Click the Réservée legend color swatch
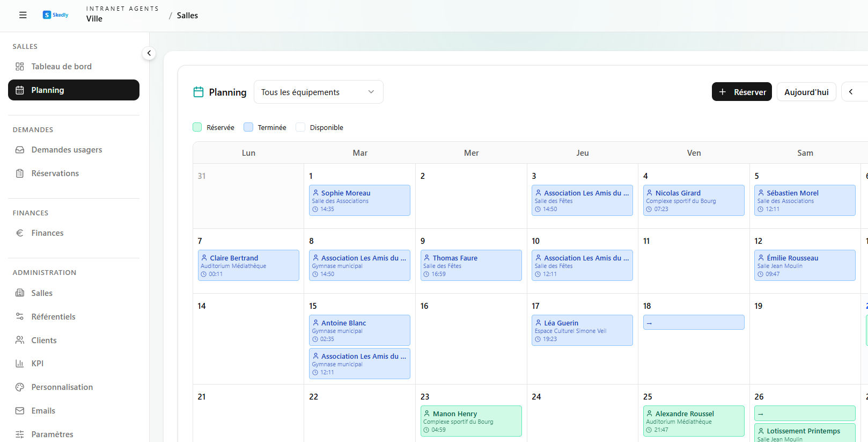This screenshot has width=868, height=442. [197, 127]
